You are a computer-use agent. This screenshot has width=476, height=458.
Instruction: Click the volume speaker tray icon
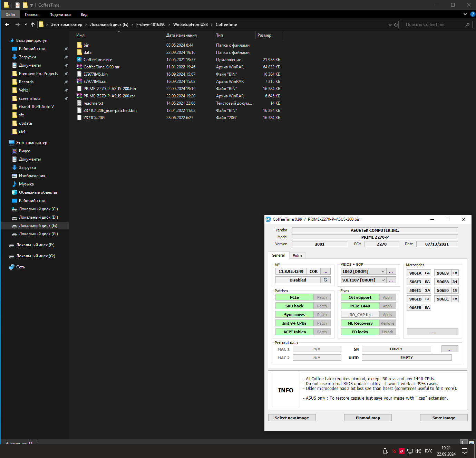click(418, 451)
